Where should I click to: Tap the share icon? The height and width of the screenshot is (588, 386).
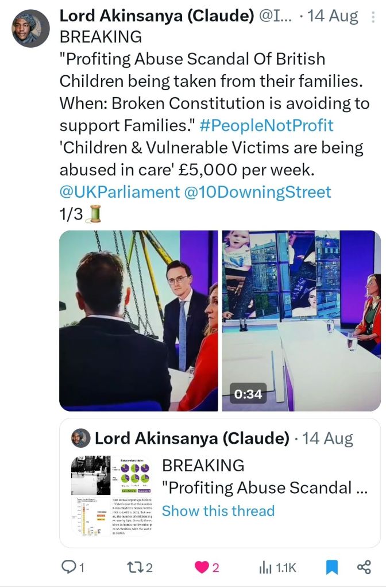pyautogui.click(x=364, y=568)
